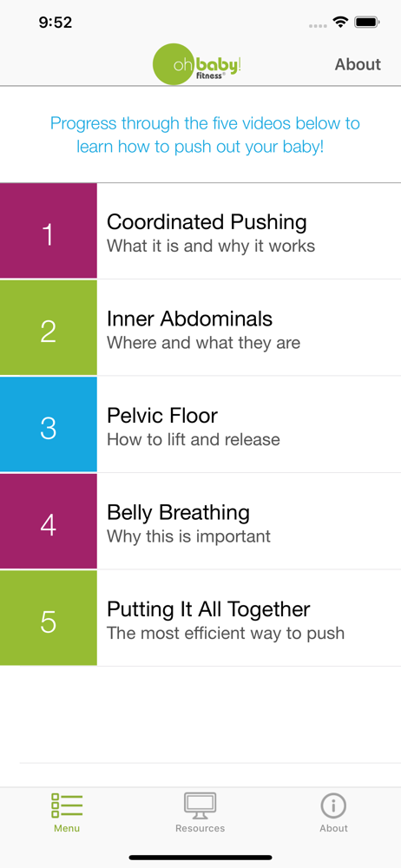Tap the About info circle icon
401x868 pixels.
[333, 806]
